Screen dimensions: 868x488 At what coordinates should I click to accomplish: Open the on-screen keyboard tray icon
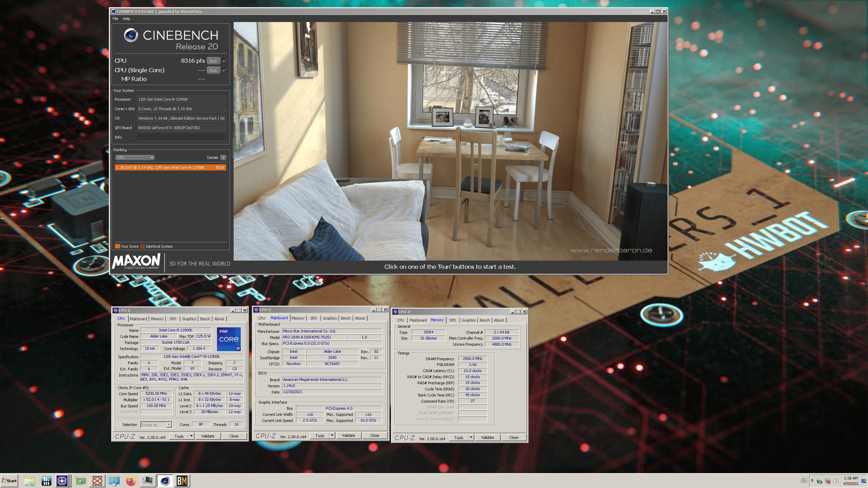click(803, 481)
